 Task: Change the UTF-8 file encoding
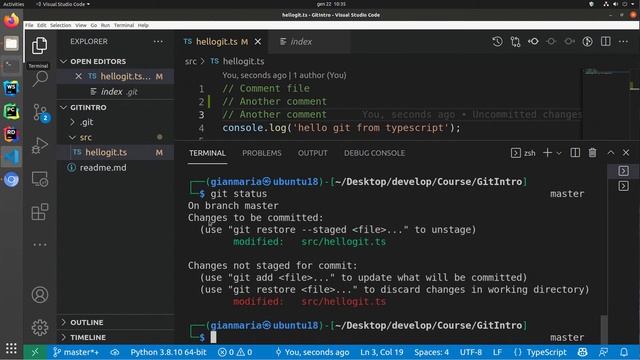pyautogui.click(x=471, y=352)
